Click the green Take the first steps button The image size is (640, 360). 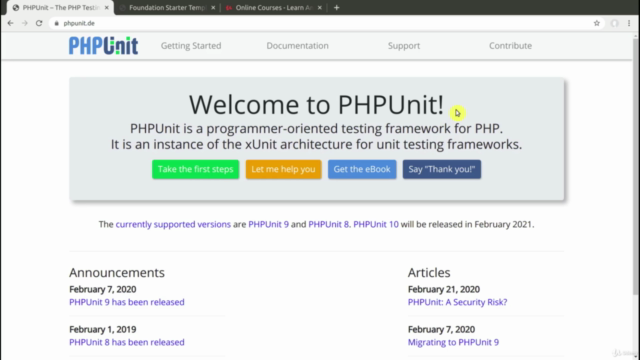(x=196, y=169)
